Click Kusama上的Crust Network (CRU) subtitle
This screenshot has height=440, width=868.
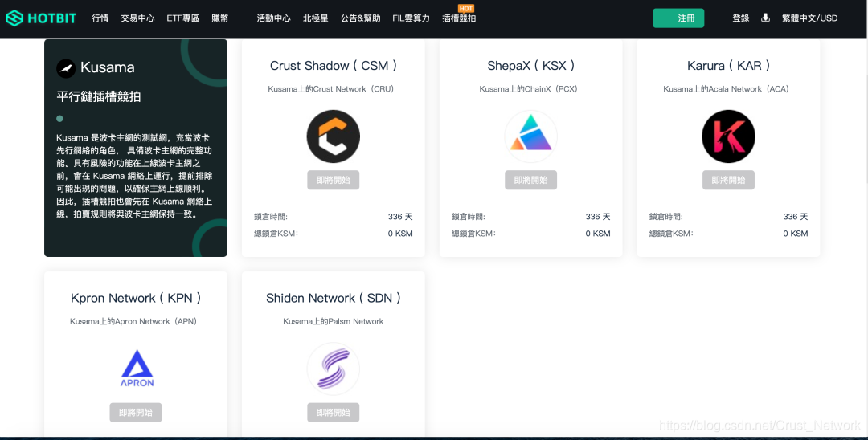(331, 89)
